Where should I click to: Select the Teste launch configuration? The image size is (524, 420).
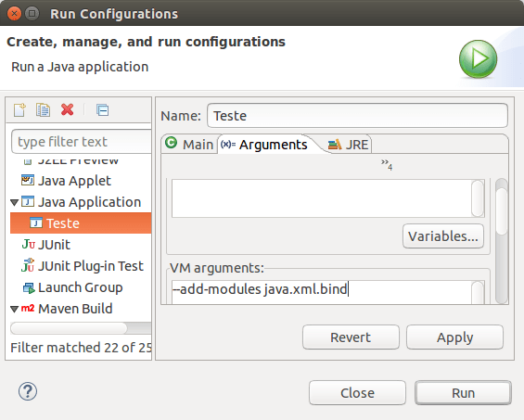(x=81, y=223)
